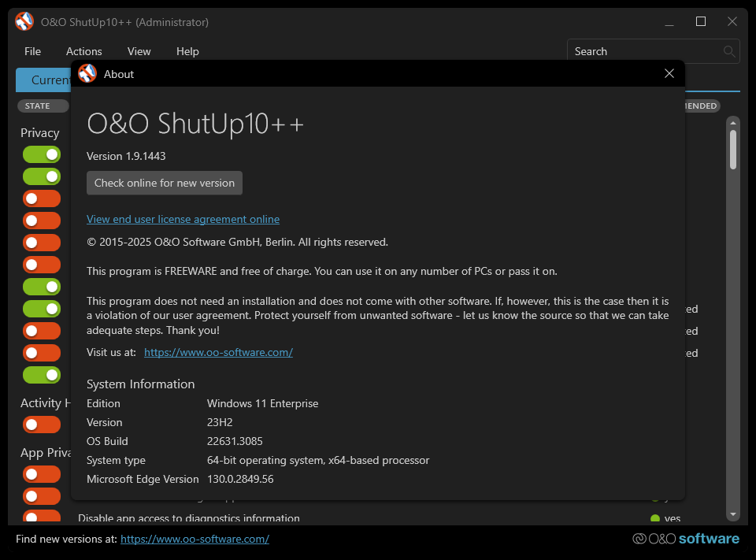Click the Version 1.9.1443 text
The image size is (756, 560).
click(x=126, y=156)
